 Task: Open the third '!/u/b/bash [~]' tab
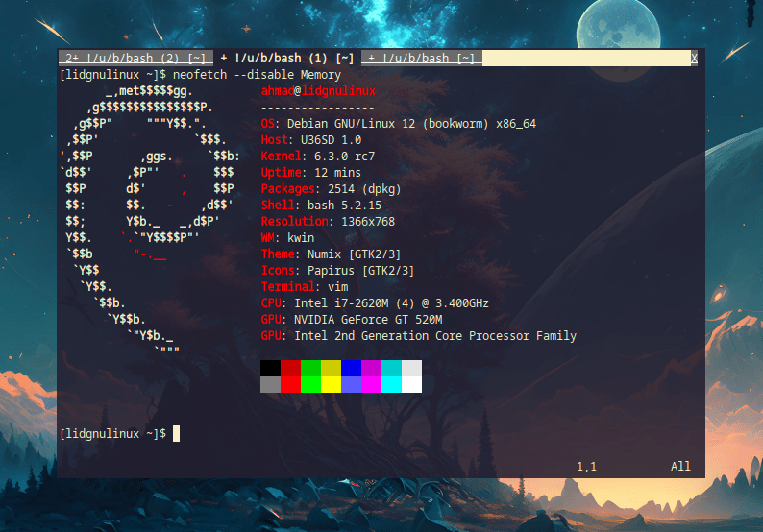click(x=422, y=58)
